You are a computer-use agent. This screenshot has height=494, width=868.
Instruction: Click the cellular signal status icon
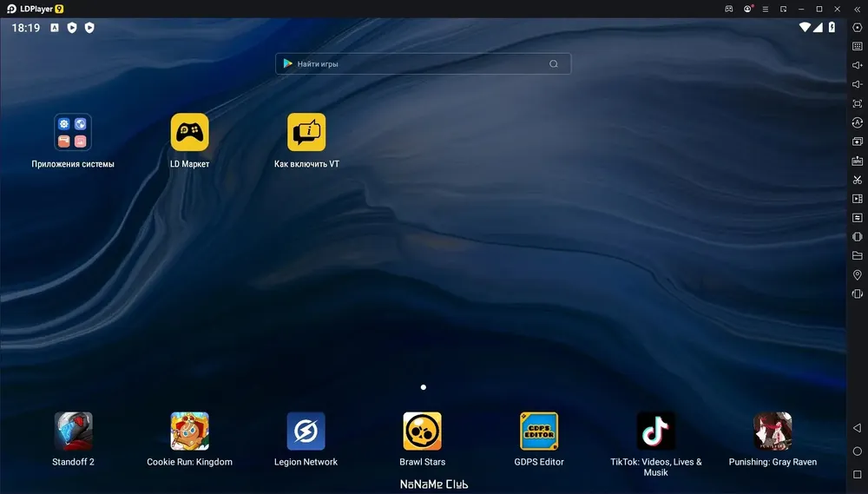pyautogui.click(x=819, y=27)
